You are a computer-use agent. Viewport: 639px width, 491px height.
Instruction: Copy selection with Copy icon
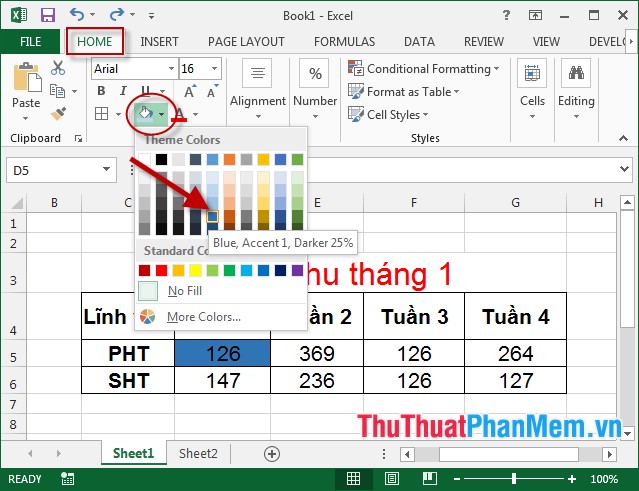click(x=57, y=91)
